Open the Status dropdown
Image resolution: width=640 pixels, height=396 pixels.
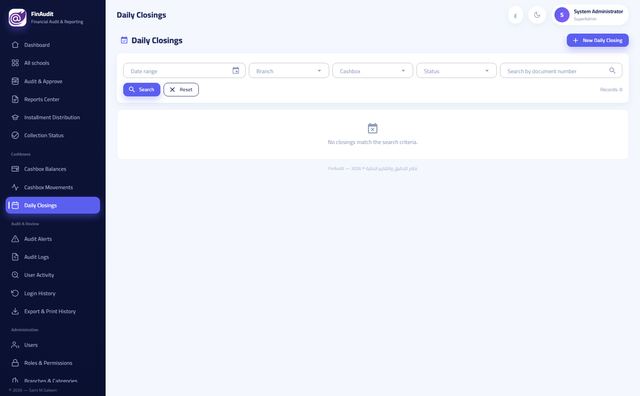[x=456, y=71]
